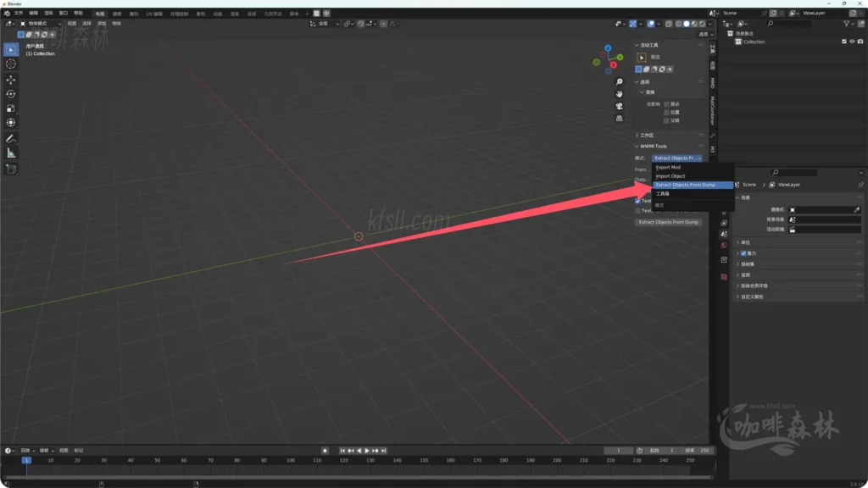Click the 结束 end frame slider in the timeline

(697, 450)
